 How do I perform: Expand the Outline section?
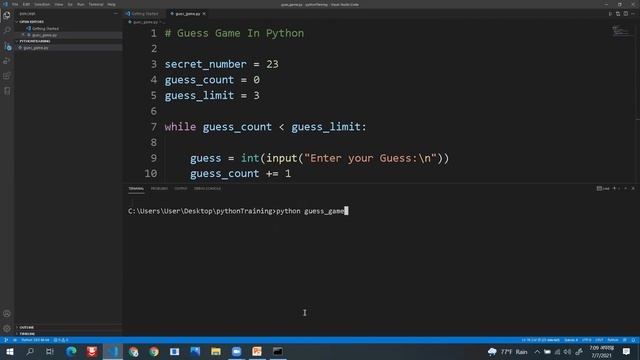coord(69,327)
